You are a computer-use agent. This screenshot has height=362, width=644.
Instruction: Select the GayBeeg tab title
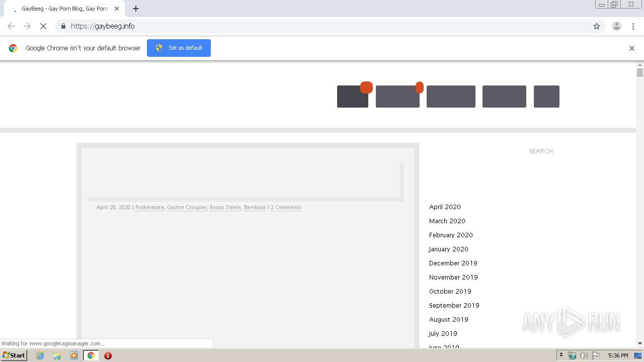tap(64, 9)
